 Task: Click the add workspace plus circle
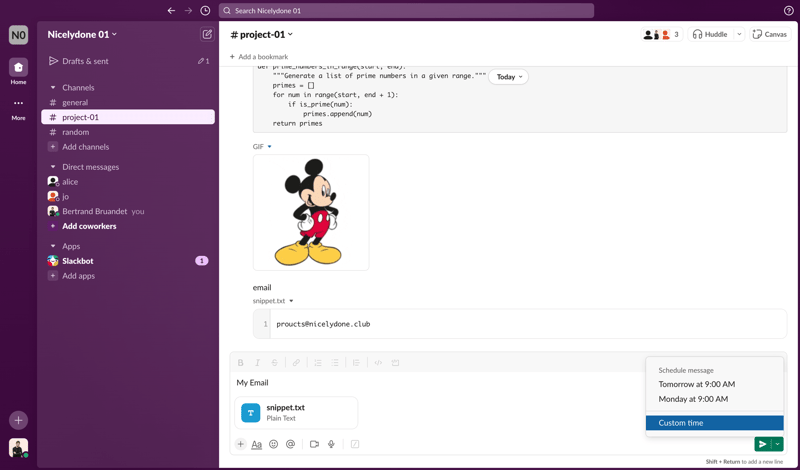click(18, 420)
